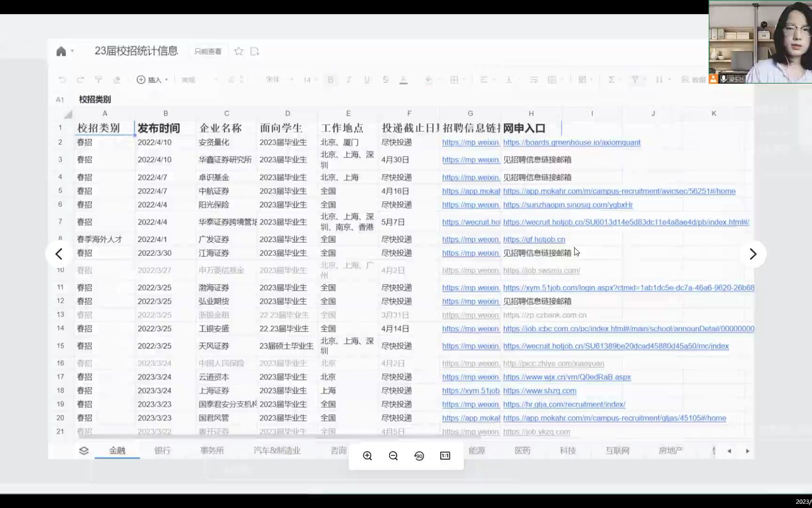Click the 只能查看 view-only button

click(208, 51)
